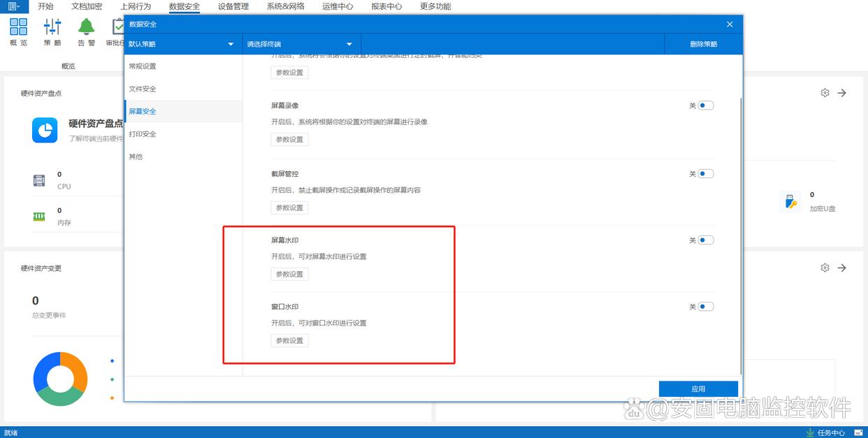The width and height of the screenshot is (868, 438).
Task: Open the 设备管理 tab
Action: 233,6
